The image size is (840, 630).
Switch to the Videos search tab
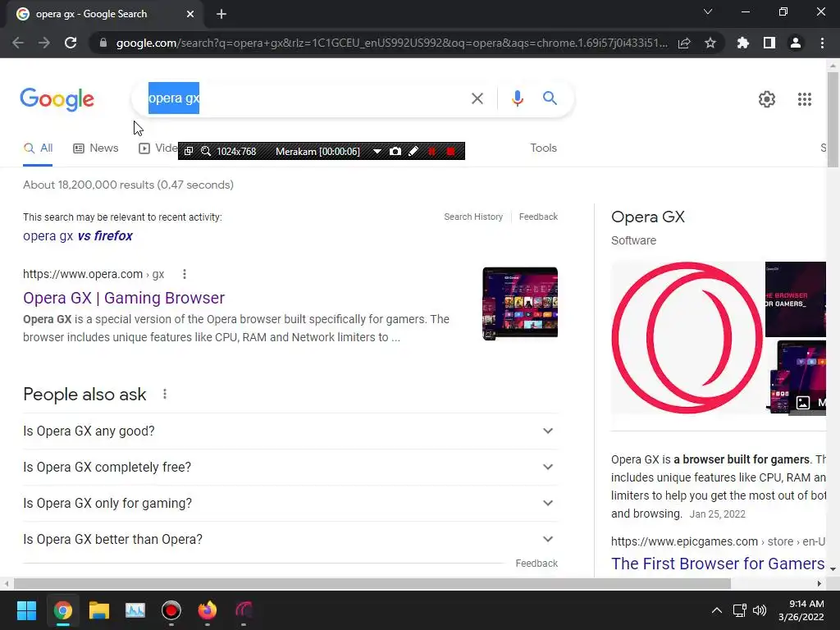click(158, 148)
